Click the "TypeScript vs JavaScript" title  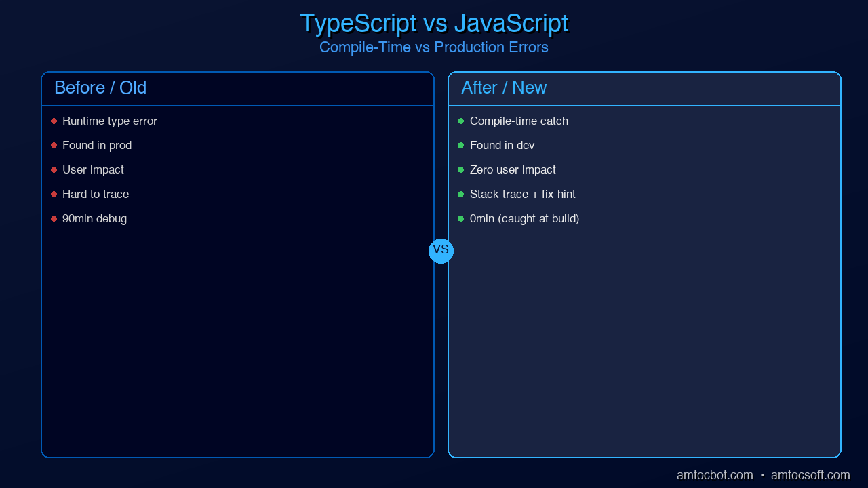[434, 23]
